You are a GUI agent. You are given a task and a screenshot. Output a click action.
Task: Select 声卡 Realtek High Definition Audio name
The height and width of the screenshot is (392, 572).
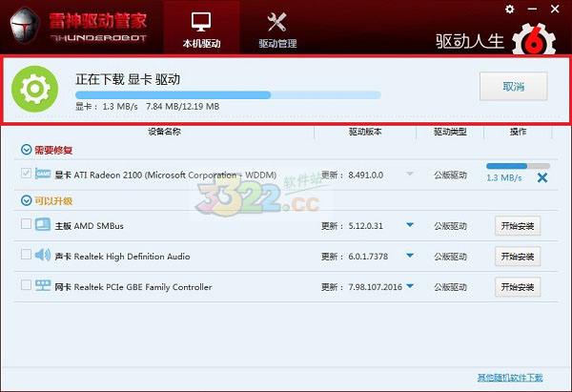coord(122,257)
